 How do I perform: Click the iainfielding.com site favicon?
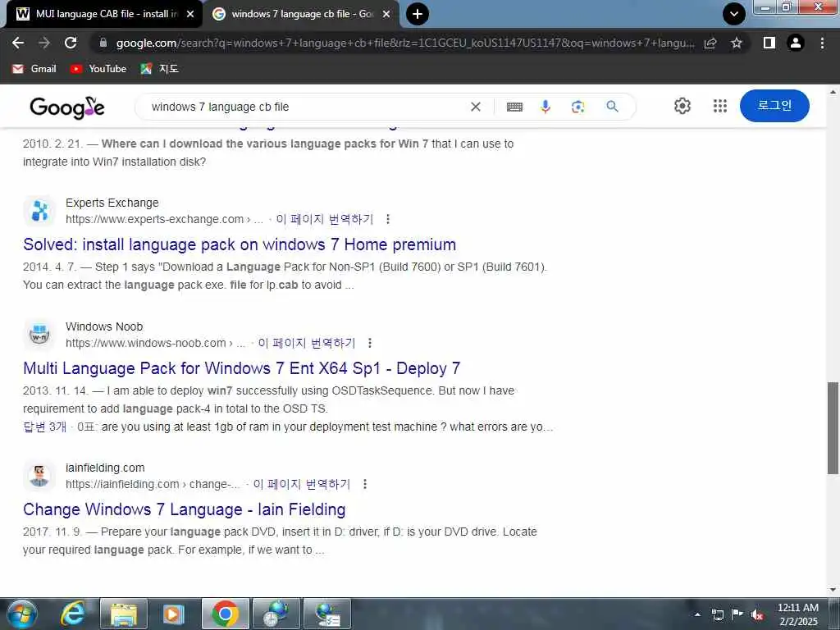39,476
